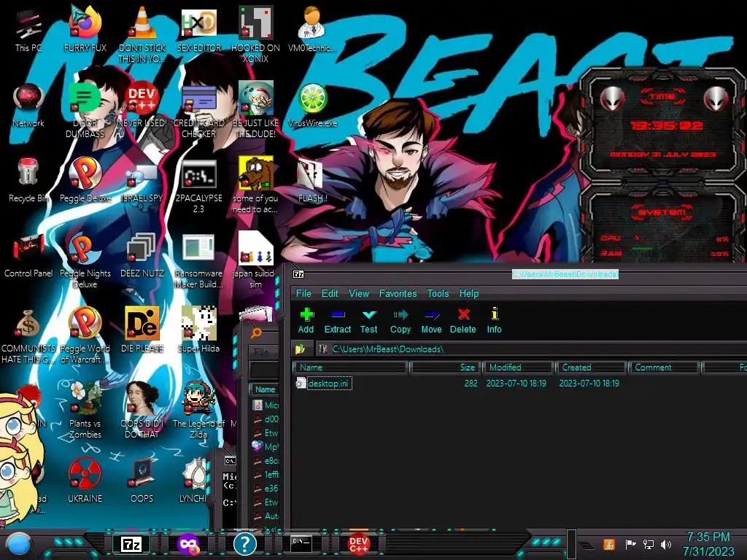
Task: Sort by the Size column header
Action: click(x=445, y=367)
